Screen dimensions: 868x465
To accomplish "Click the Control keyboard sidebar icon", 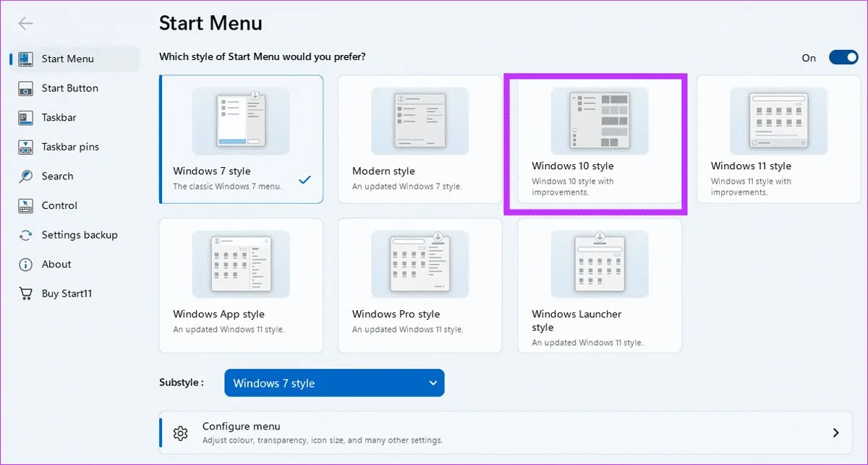I will 26,205.
